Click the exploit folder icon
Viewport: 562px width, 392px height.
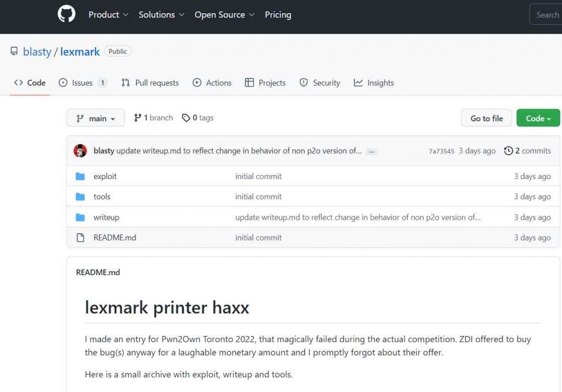[80, 176]
